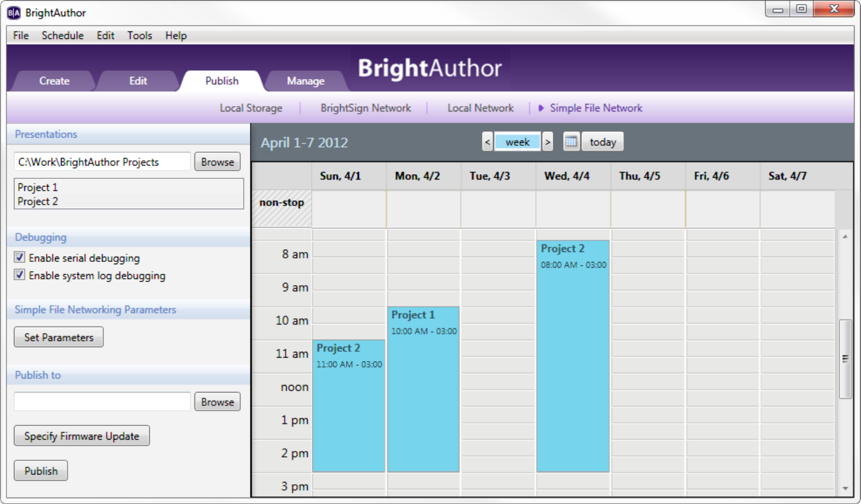
Task: Click the 3 pm time label
Action: [294, 487]
